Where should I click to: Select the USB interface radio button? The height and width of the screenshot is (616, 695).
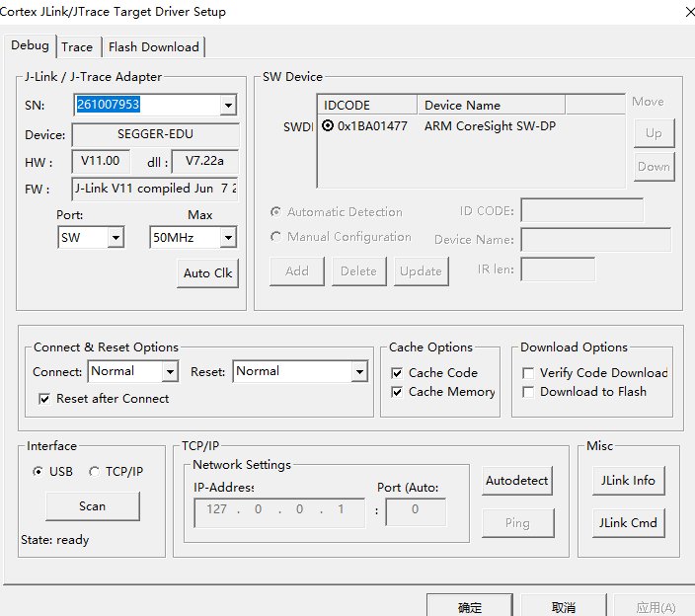coord(39,472)
